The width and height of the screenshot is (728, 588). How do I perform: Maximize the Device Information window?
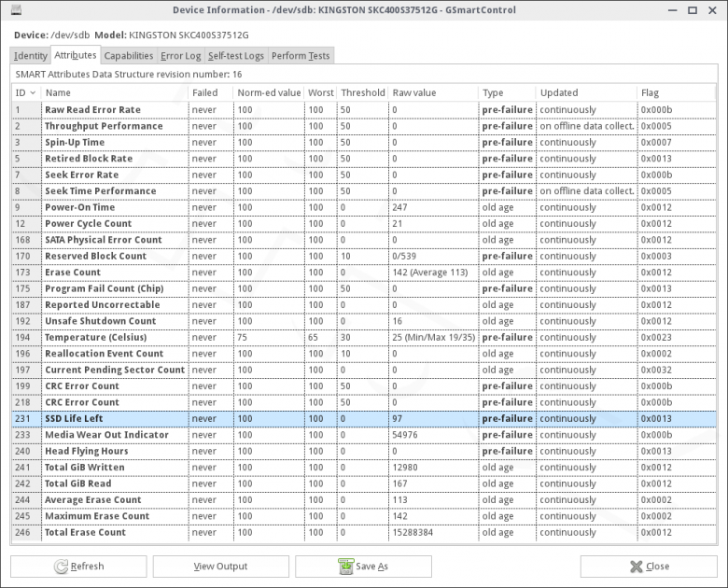point(693,9)
